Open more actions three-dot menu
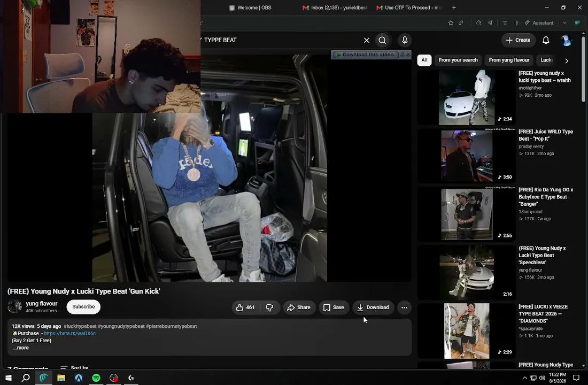Viewport: 588px width, 385px height. click(404, 307)
